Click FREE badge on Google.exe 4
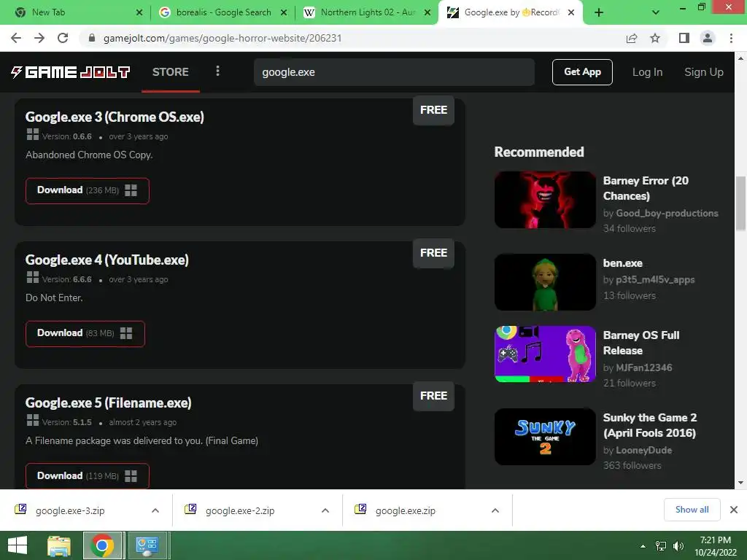 433,253
